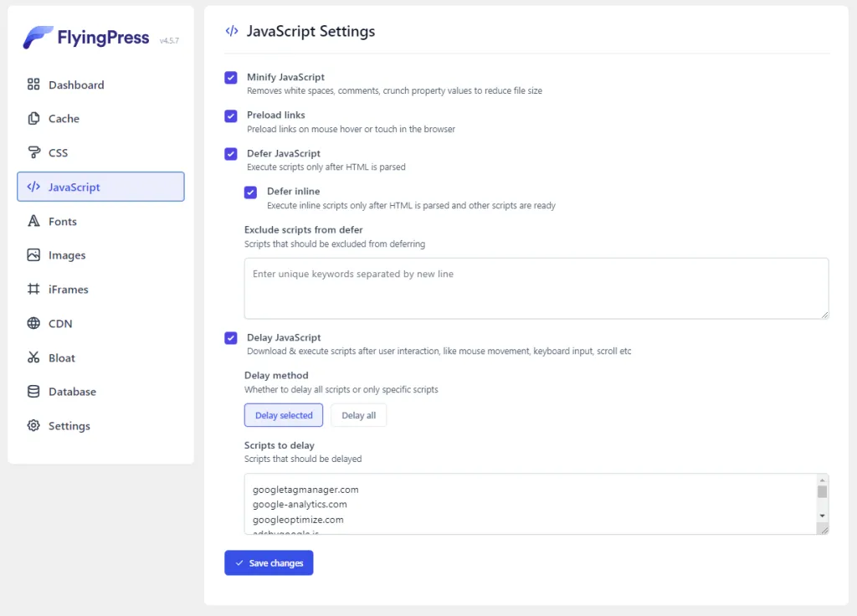The height and width of the screenshot is (616, 857).
Task: Click the Database cylinder icon
Action: [x=33, y=392]
